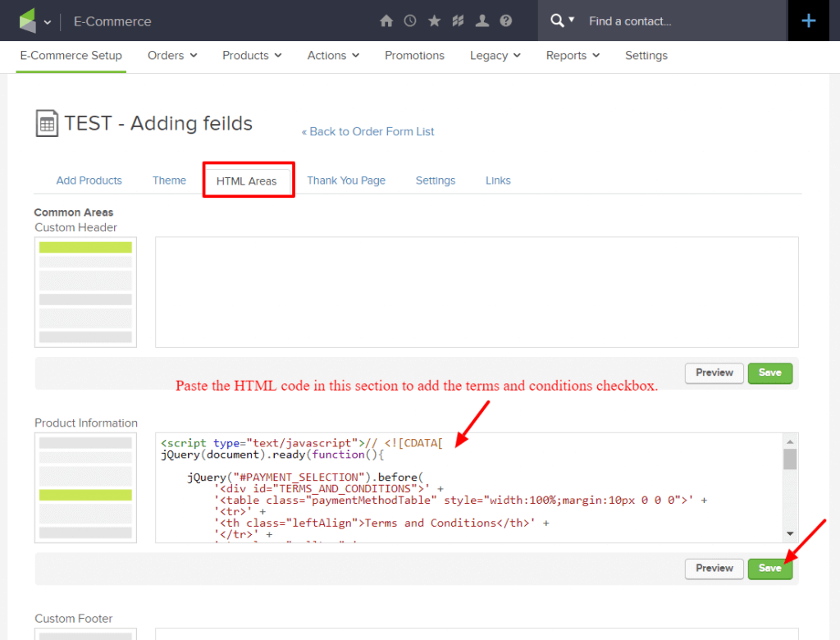Screen dimensions: 840x640
Task: Go to the Home icon in top bar
Action: pos(386,21)
